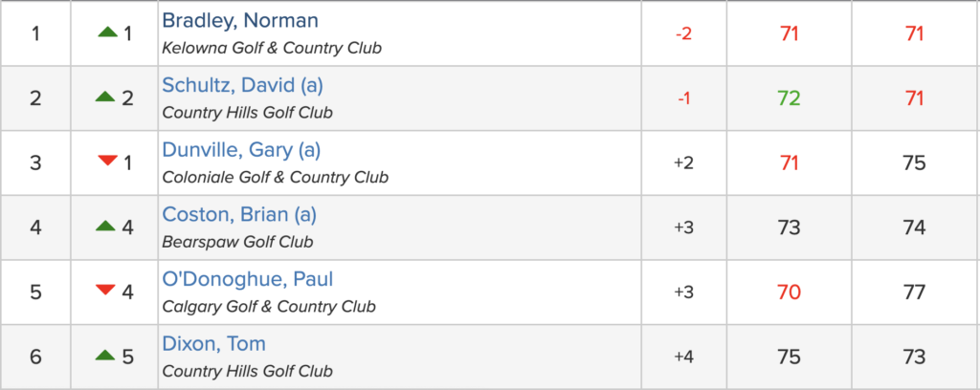The width and height of the screenshot is (980, 390).
Task: Click Schultz's green 72 round score
Action: point(789,98)
